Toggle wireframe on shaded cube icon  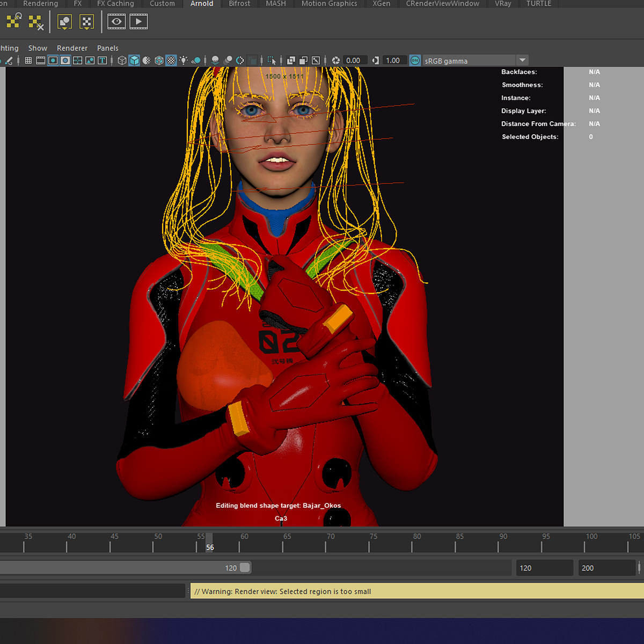pos(159,61)
